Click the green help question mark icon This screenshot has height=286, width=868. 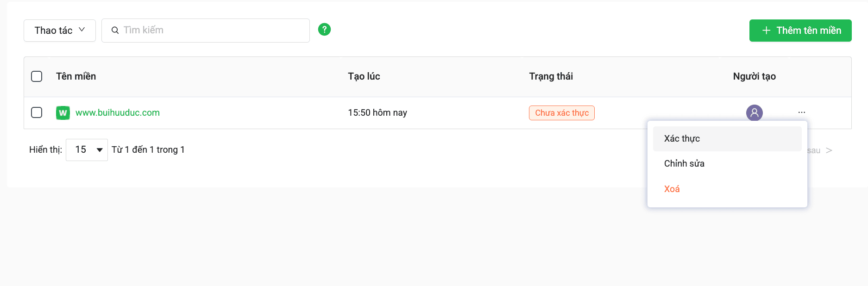pyautogui.click(x=324, y=29)
